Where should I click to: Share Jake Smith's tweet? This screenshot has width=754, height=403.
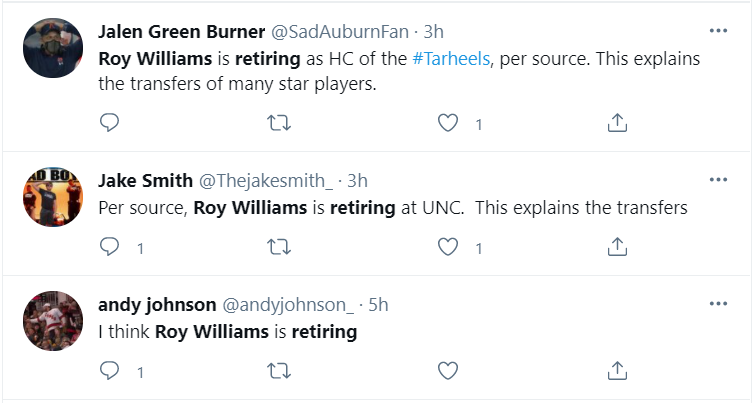point(617,247)
